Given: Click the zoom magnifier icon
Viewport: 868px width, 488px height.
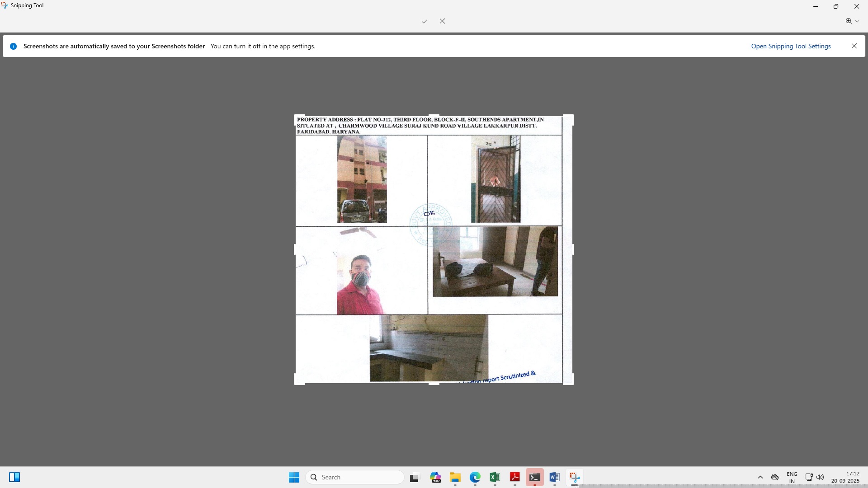Looking at the screenshot, I should coord(849,21).
